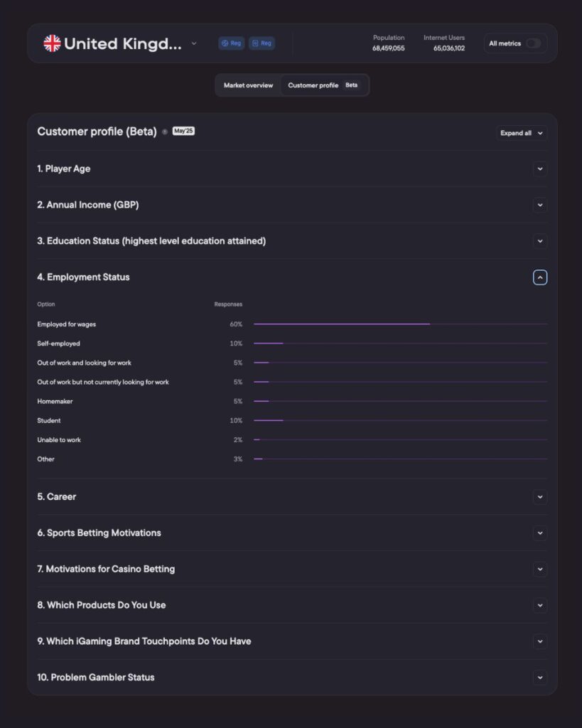Expand the Annual Income (GBP) section
Image resolution: width=582 pixels, height=728 pixels.
click(540, 205)
